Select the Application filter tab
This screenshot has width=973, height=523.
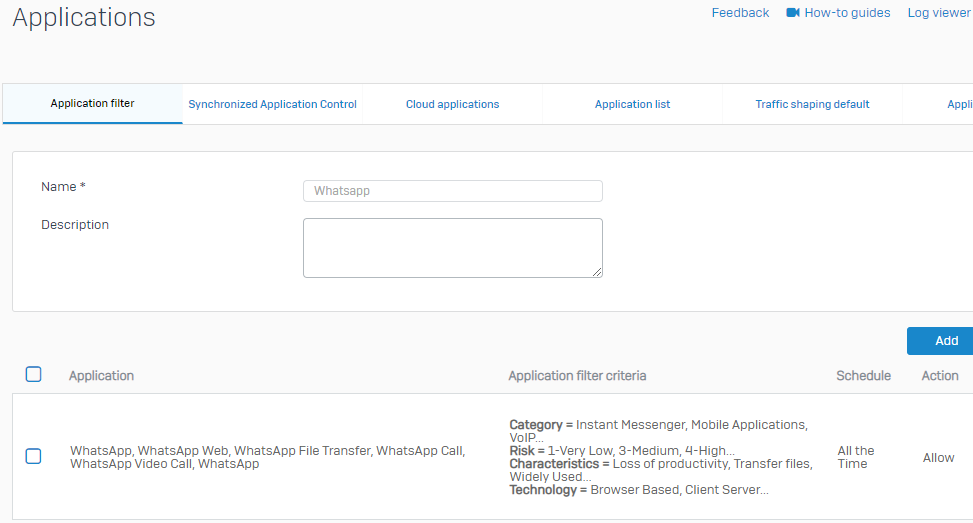coord(92,104)
